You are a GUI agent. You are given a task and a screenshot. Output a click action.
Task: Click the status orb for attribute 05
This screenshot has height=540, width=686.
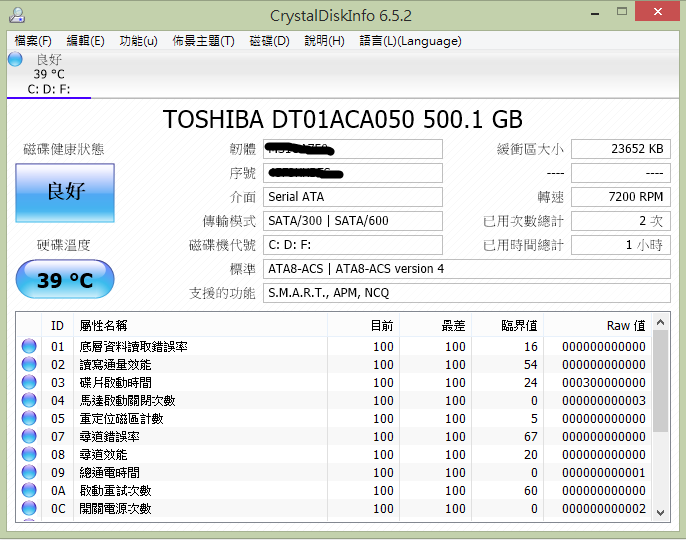click(29, 418)
